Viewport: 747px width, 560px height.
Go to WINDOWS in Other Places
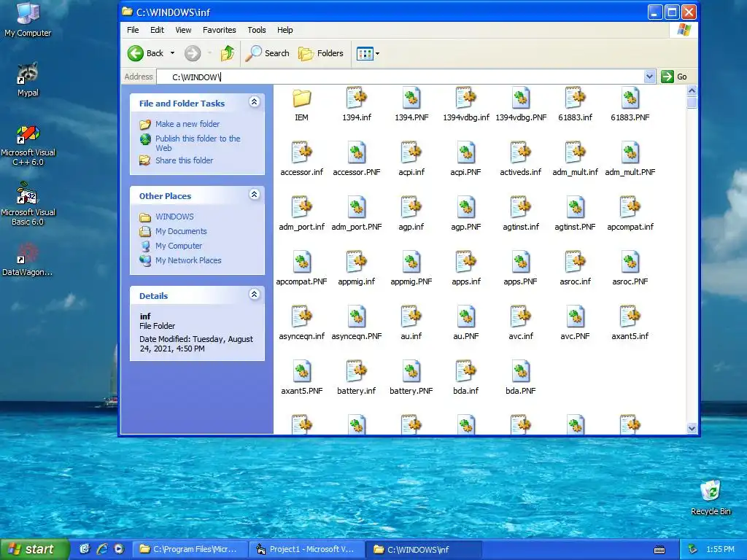pos(174,217)
